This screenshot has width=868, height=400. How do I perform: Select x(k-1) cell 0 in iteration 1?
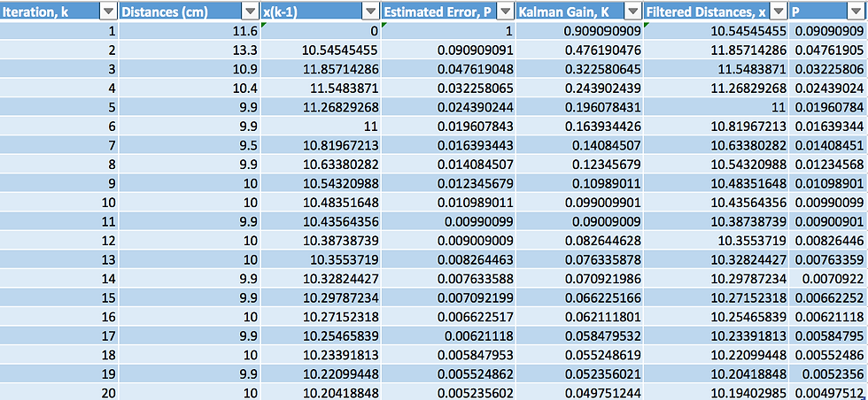coord(321,31)
